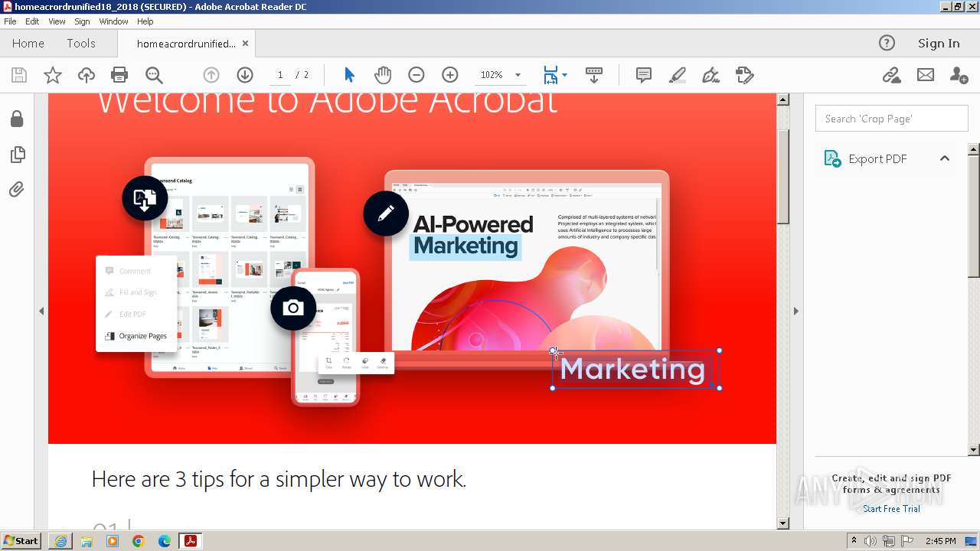Open the zoom level dropdown
The height and width of the screenshot is (551, 980).
point(518,75)
